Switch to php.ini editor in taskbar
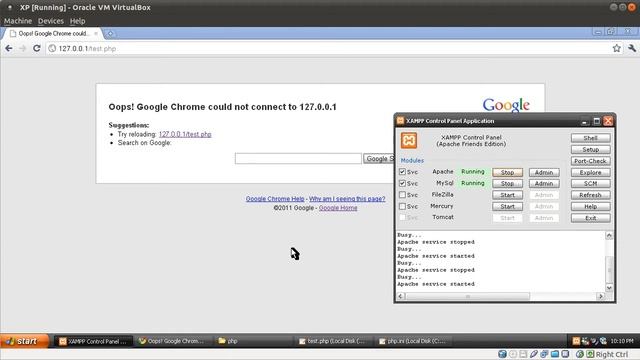 click(x=413, y=341)
